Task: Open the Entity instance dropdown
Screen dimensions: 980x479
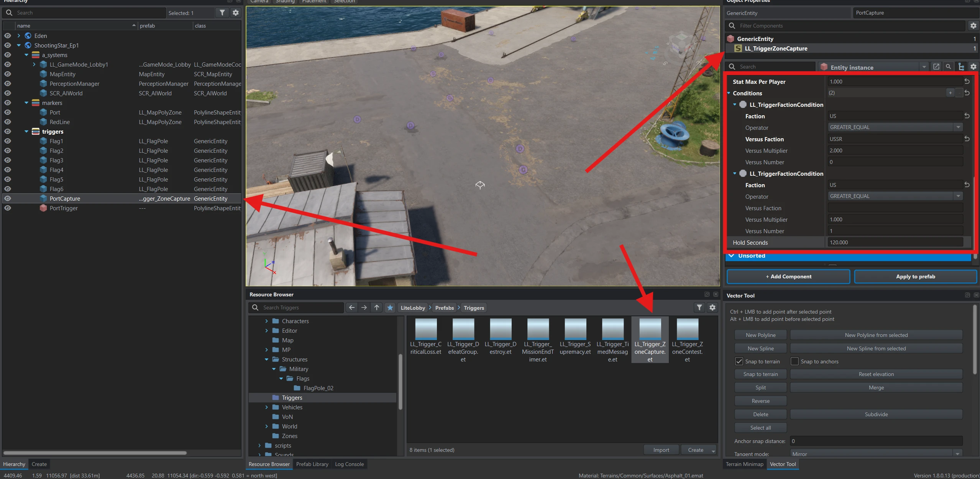Action: (x=924, y=67)
